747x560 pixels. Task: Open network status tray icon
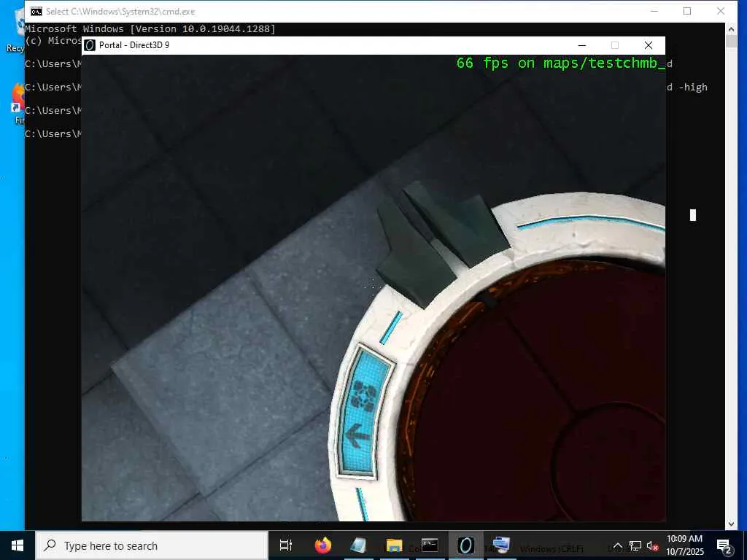click(x=635, y=545)
